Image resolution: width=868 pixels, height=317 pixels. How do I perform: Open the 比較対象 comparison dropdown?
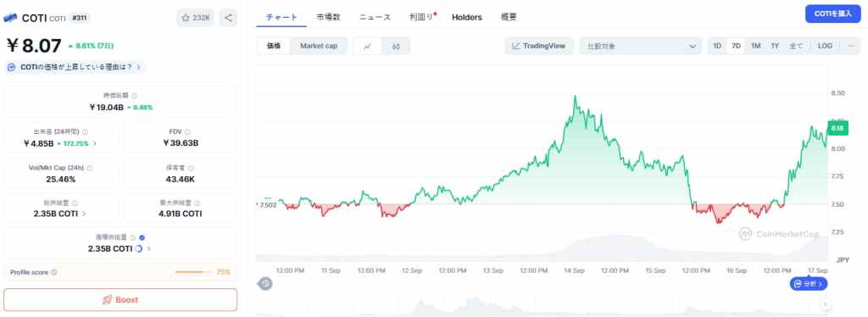point(641,47)
